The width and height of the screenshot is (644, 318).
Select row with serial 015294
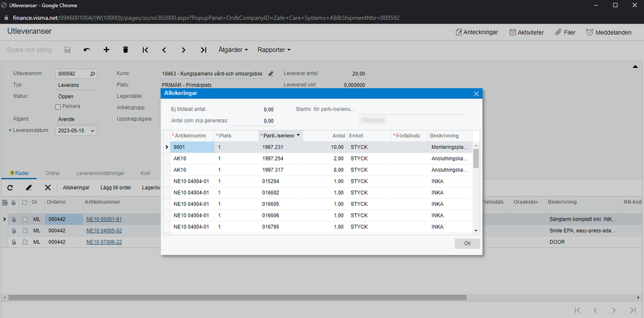coord(317,182)
